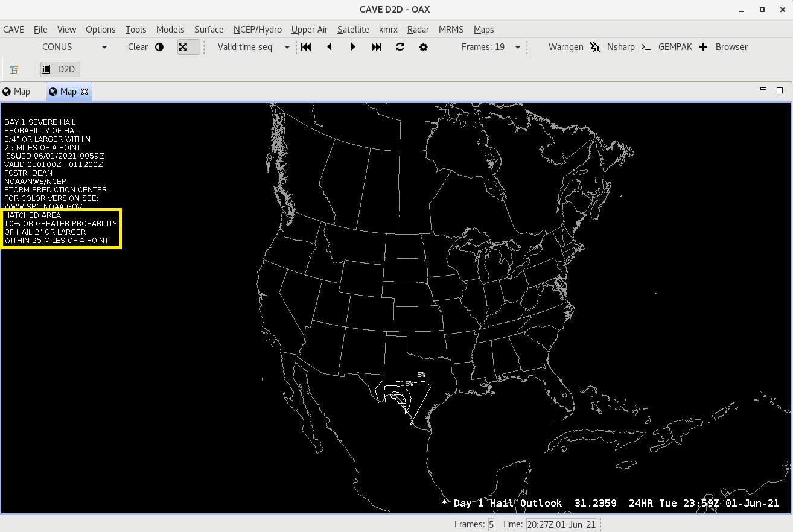The width and height of the screenshot is (793, 532).
Task: Toggle the panel layout arrows button
Action: [x=183, y=47]
